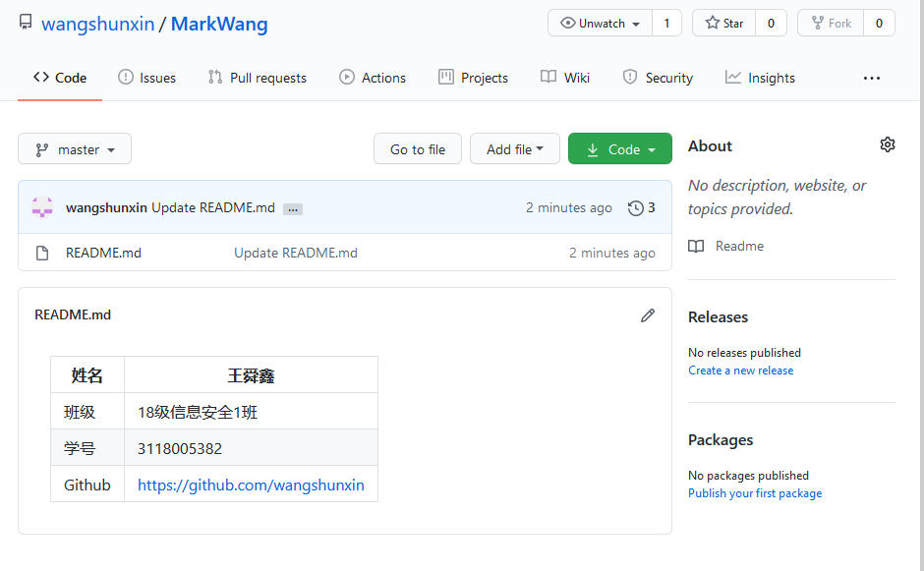This screenshot has width=924, height=571.
Task: Click the commit count 3
Action: [x=651, y=207]
